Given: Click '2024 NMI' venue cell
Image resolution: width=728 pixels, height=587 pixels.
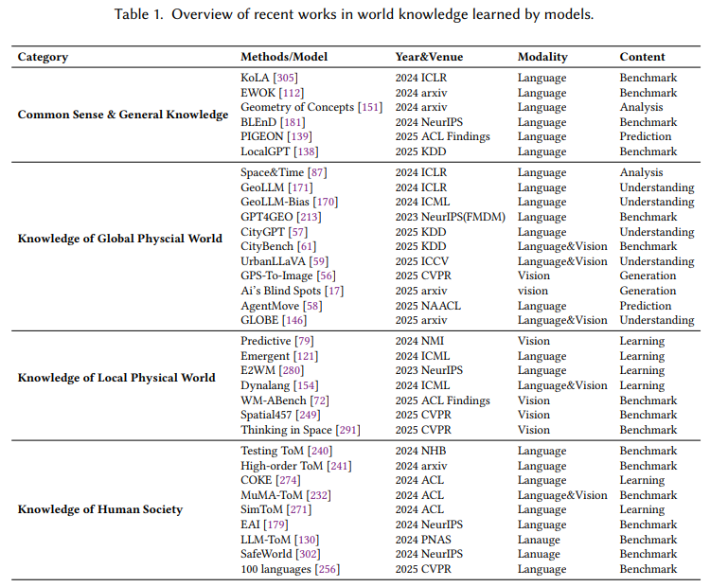Looking at the screenshot, I should 419,342.
